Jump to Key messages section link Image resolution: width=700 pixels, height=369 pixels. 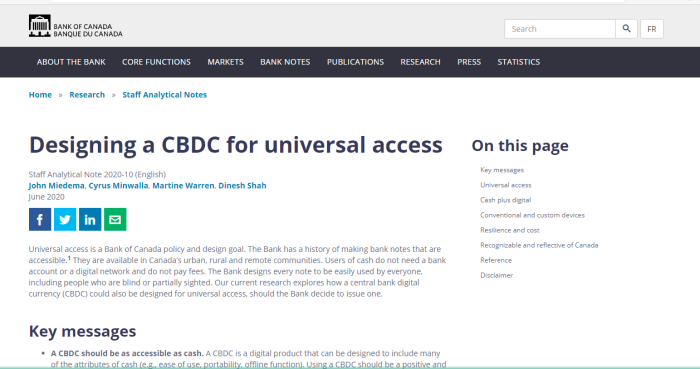pos(502,170)
